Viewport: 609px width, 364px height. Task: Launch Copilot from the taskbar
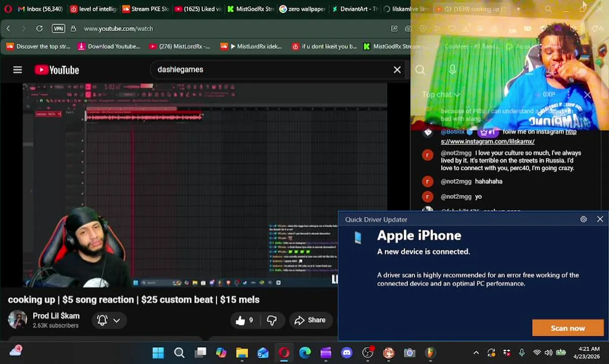pyautogui.click(x=221, y=352)
